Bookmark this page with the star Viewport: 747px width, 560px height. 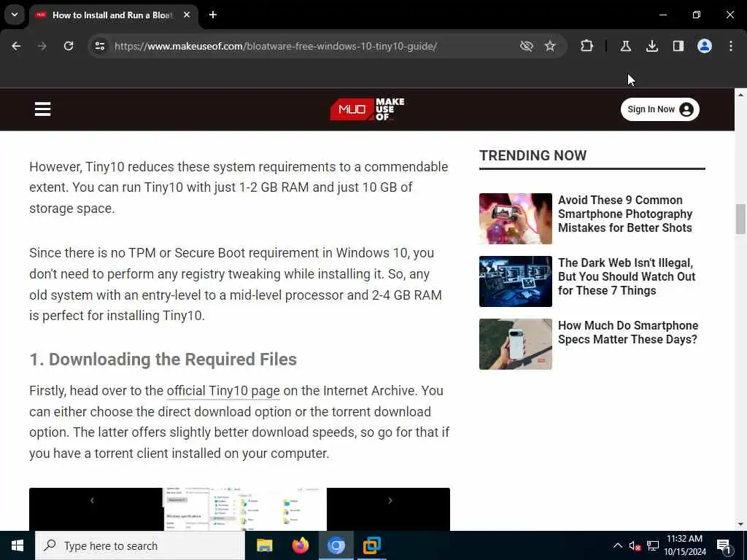[x=550, y=46]
